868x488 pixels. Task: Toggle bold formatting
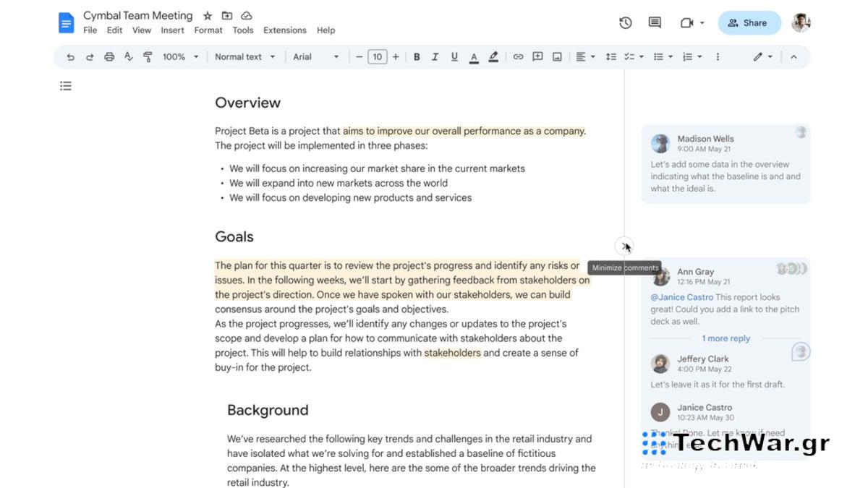click(417, 57)
